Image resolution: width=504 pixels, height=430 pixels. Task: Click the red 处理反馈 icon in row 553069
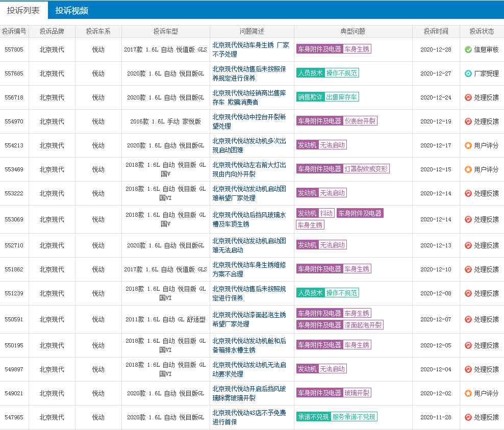click(x=468, y=219)
